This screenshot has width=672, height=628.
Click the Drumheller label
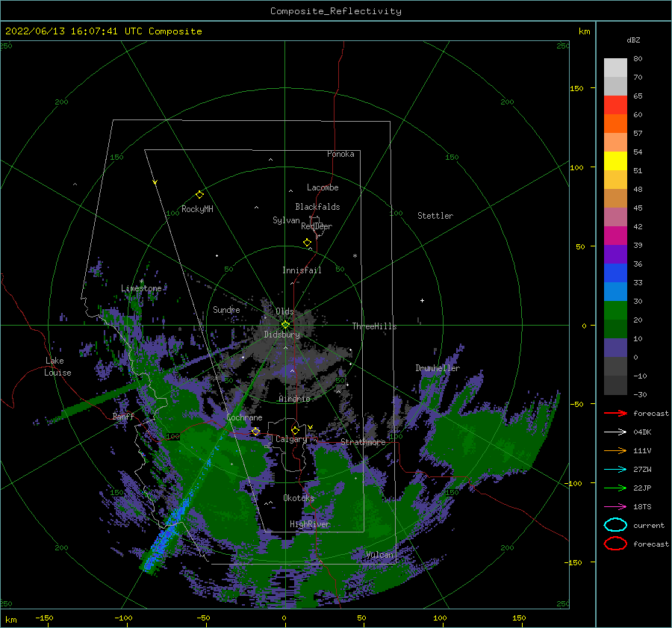437,368
